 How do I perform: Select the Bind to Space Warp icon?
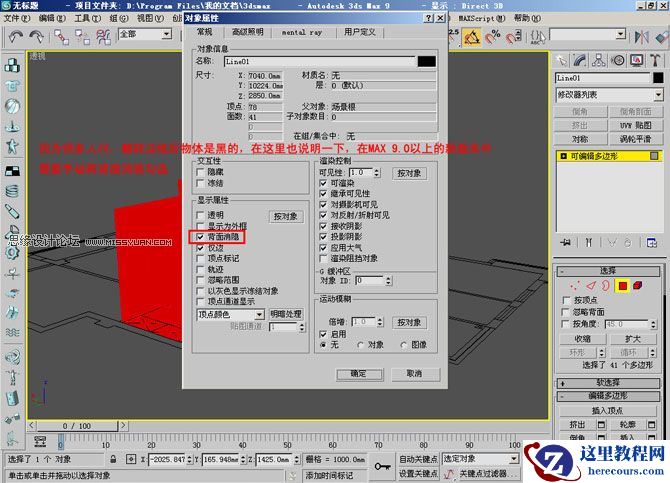104,37
